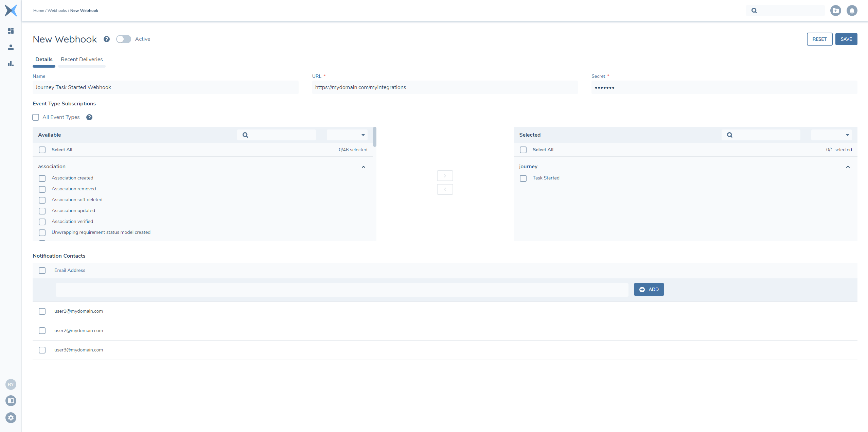Click the RY avatar in the sidebar
The width and height of the screenshot is (868, 432).
(11, 384)
